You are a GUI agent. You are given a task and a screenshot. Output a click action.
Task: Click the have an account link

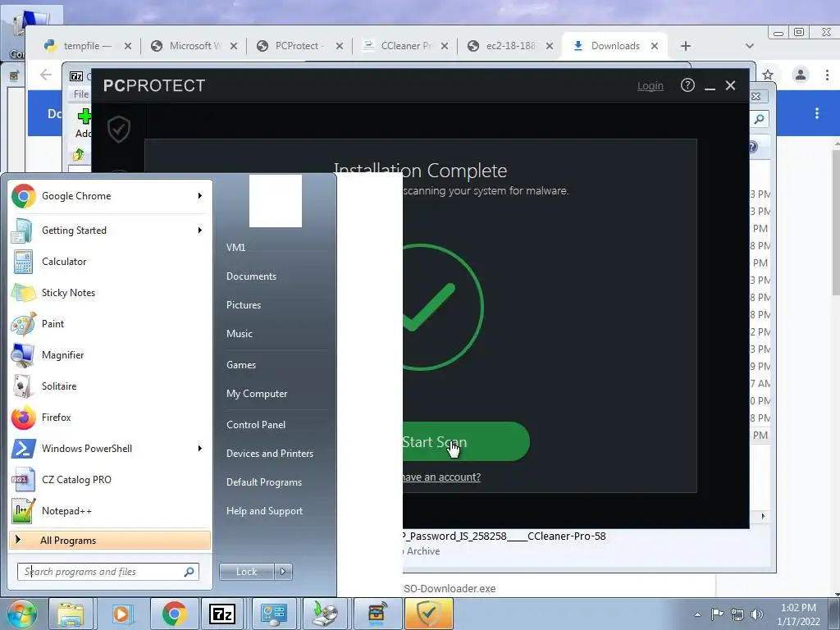(442, 477)
